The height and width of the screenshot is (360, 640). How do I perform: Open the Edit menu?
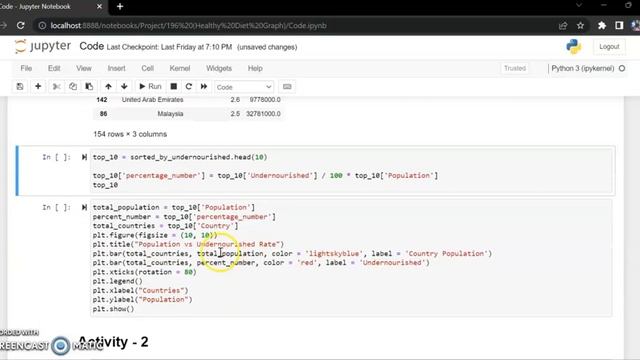54,68
